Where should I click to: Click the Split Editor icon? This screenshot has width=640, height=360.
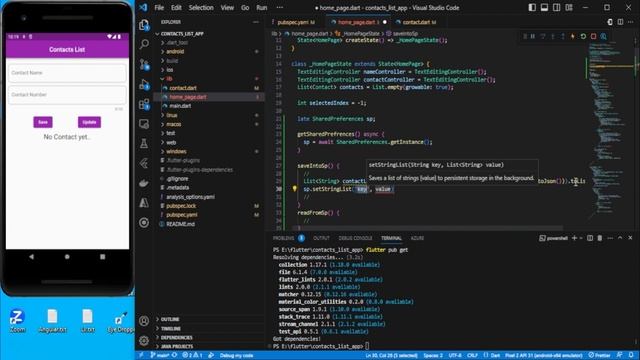[620, 22]
